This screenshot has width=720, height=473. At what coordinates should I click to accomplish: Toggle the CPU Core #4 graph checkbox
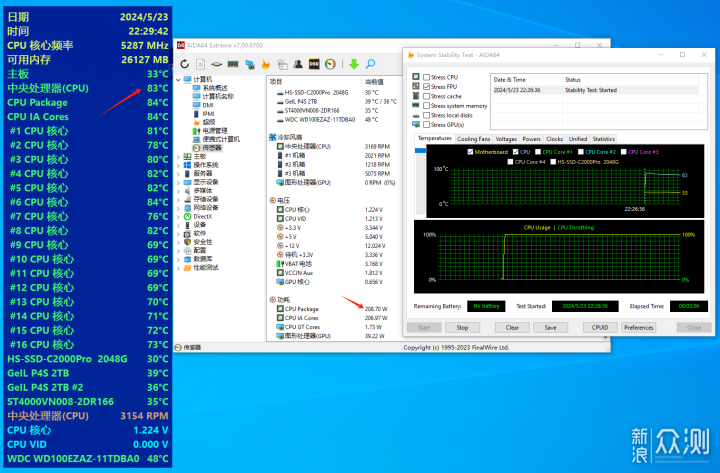pos(510,162)
